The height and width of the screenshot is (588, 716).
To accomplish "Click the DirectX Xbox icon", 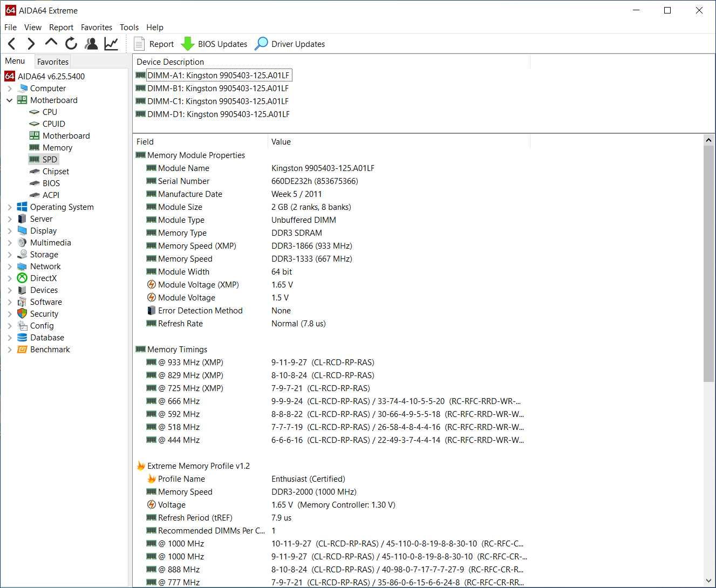I will (x=22, y=278).
